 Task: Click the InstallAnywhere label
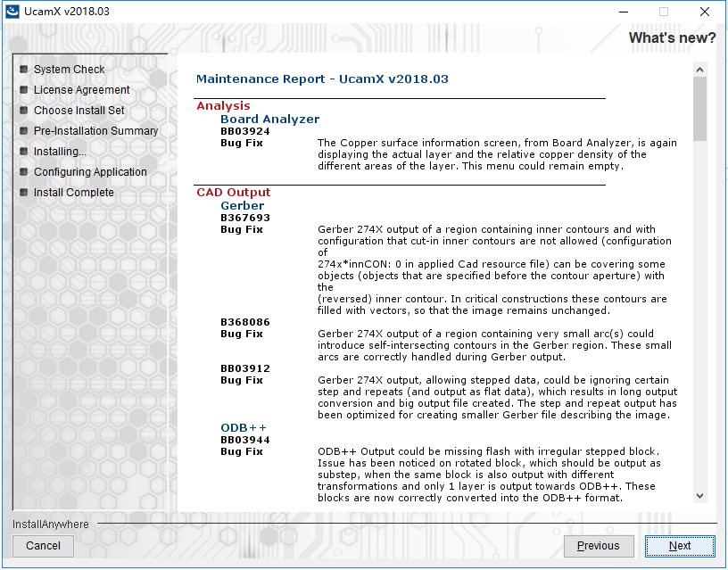pos(51,525)
